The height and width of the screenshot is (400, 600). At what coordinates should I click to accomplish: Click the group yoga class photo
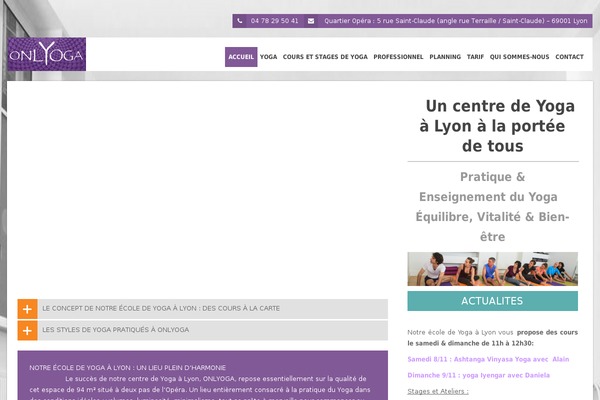[x=492, y=269]
